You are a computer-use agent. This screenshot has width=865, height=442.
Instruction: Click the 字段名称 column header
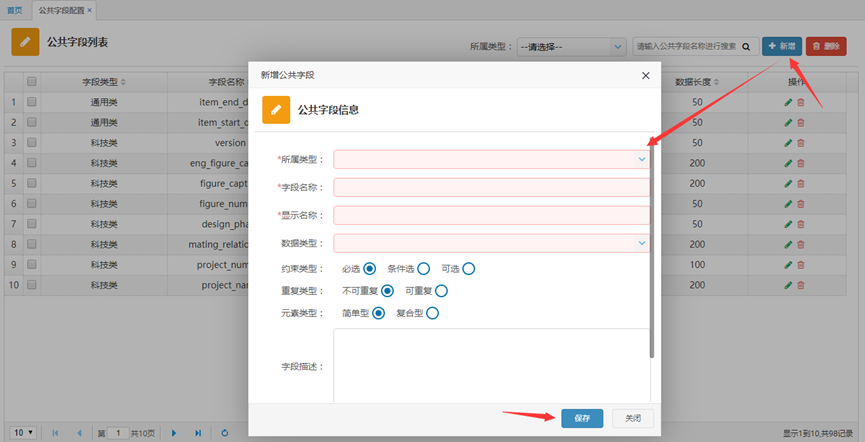coord(226,82)
